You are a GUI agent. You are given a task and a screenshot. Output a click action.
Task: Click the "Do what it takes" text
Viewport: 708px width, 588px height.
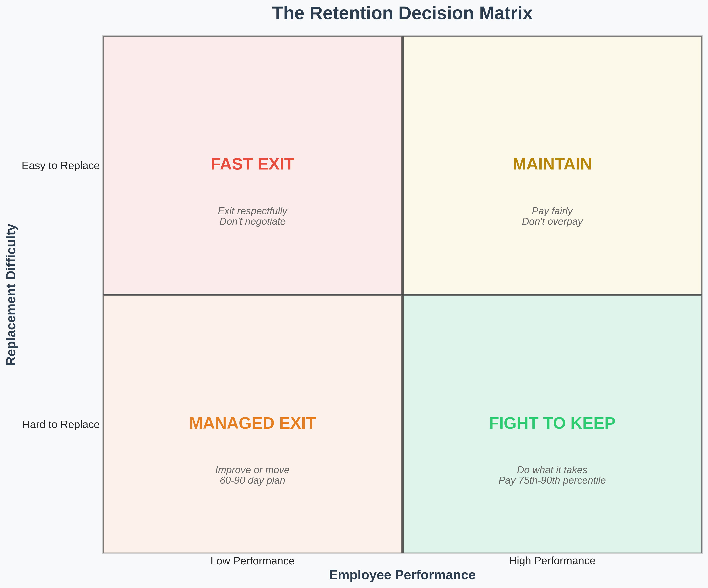552,470
